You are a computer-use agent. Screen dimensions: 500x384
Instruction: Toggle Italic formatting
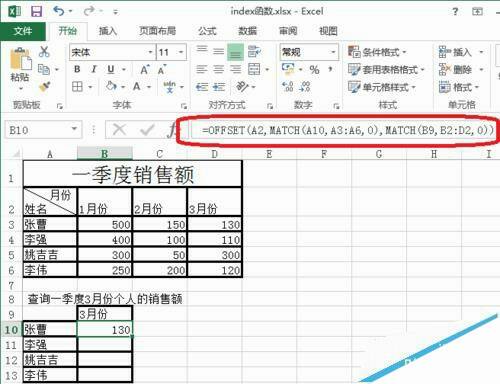tap(94, 69)
